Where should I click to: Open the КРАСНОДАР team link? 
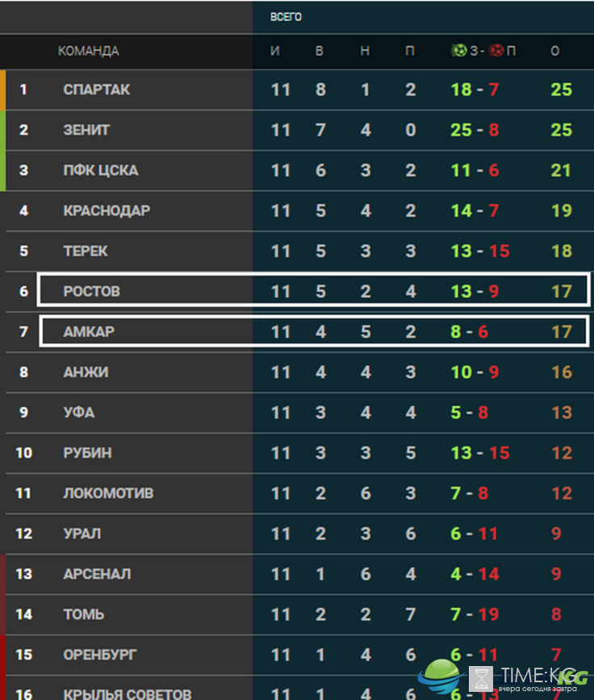(107, 211)
